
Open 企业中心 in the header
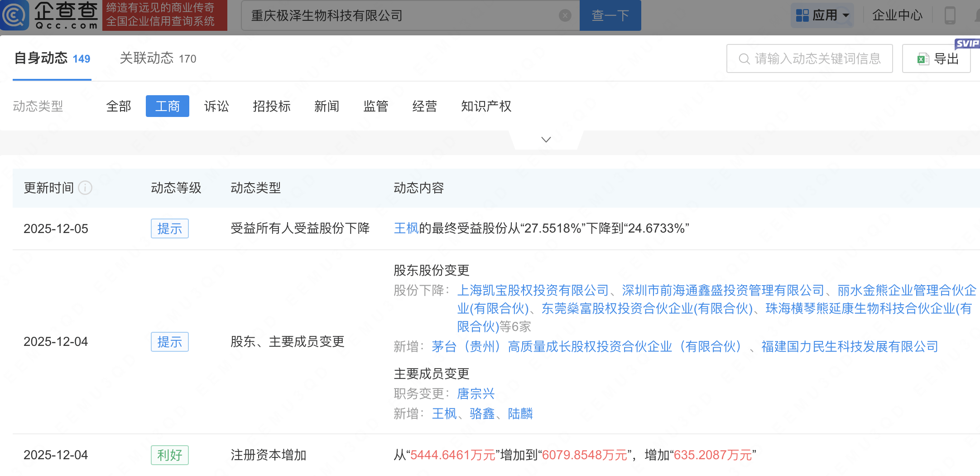point(897,15)
